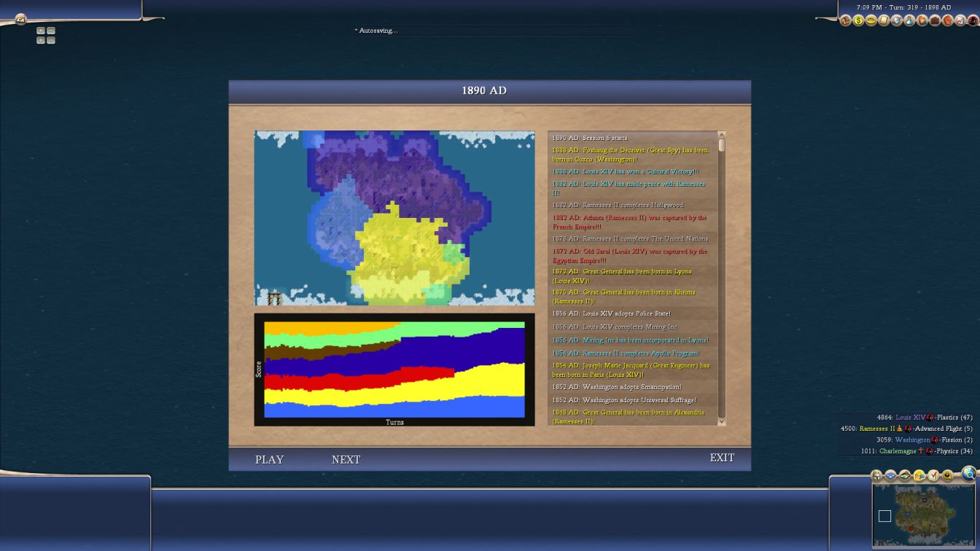Image resolution: width=980 pixels, height=551 pixels.
Task: Click 'Ramesses II completes The United Nations' entry
Action: 630,239
